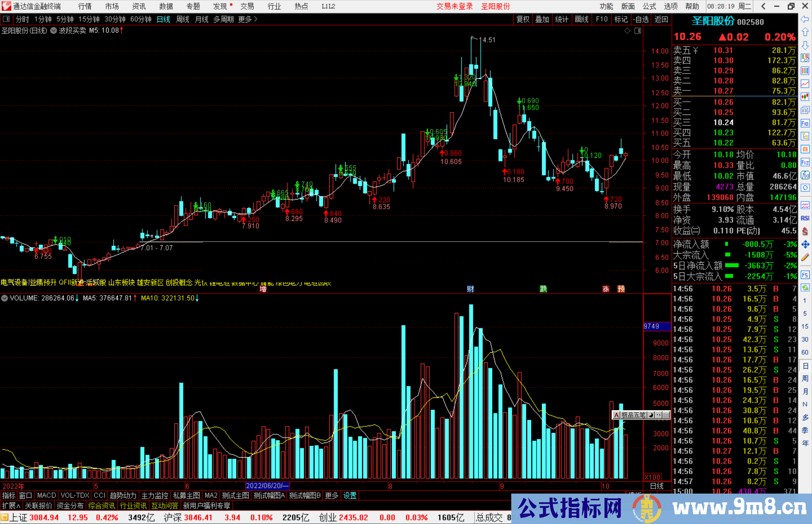812x524 pixels.
Task: Open the formula f(x) icon
Action: [805, 175]
